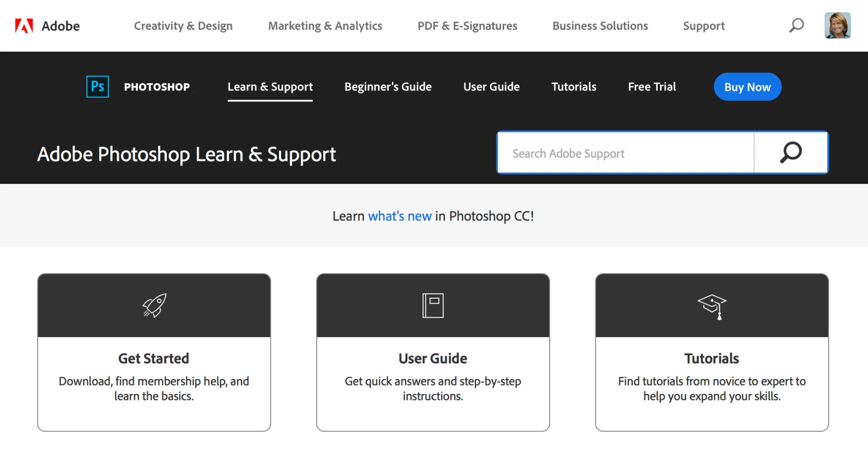Go to the Beginner's Guide tab
This screenshot has height=465, width=868.
388,87
